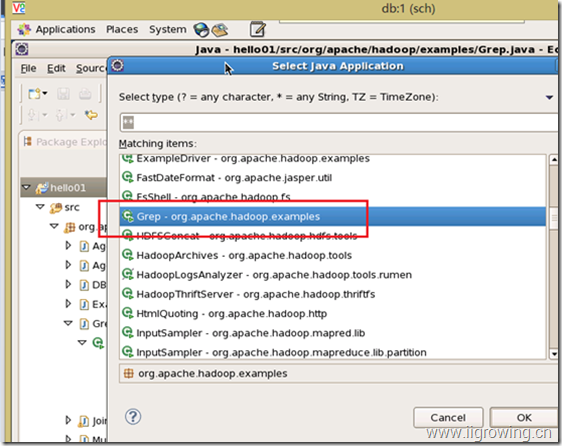Image resolution: width=562 pixels, height=446 pixels.
Task: Click the VNC viewer title bar icon
Action: 18,8
